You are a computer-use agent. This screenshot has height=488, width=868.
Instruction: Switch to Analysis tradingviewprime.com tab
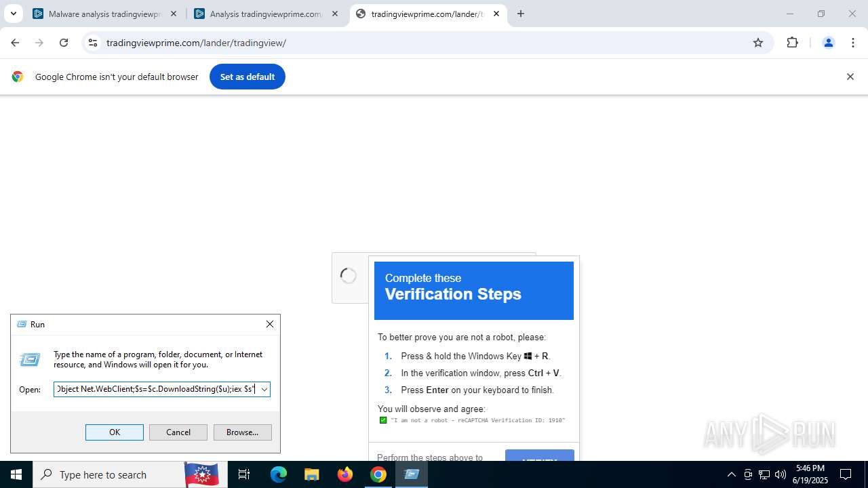(x=267, y=14)
